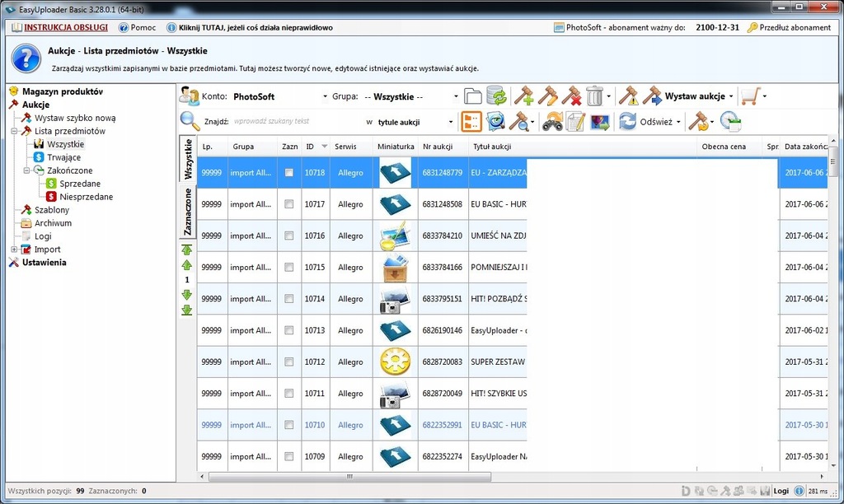Click the folder icon in the top toolbar

(472, 96)
